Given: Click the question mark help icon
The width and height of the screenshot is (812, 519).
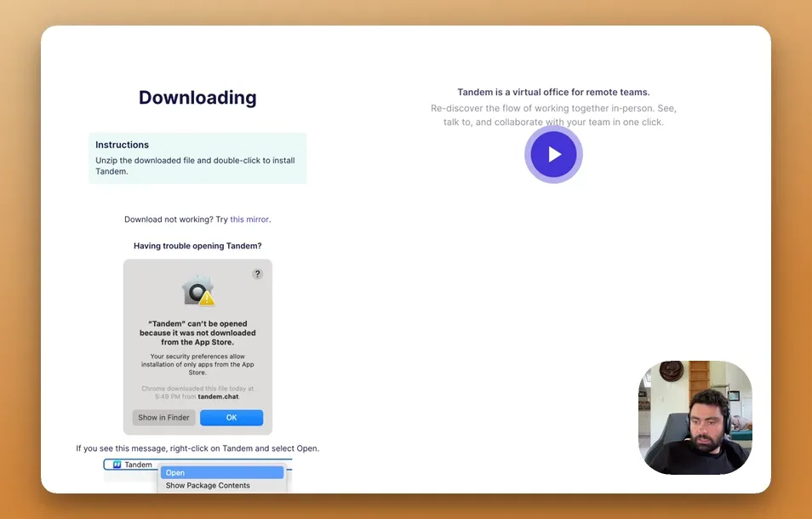Looking at the screenshot, I should point(257,274).
